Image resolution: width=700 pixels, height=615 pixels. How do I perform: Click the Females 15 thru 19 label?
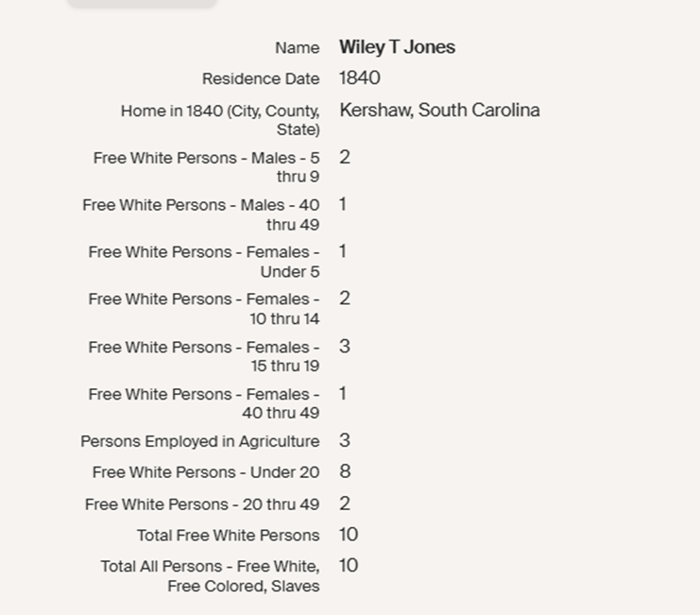(x=203, y=356)
